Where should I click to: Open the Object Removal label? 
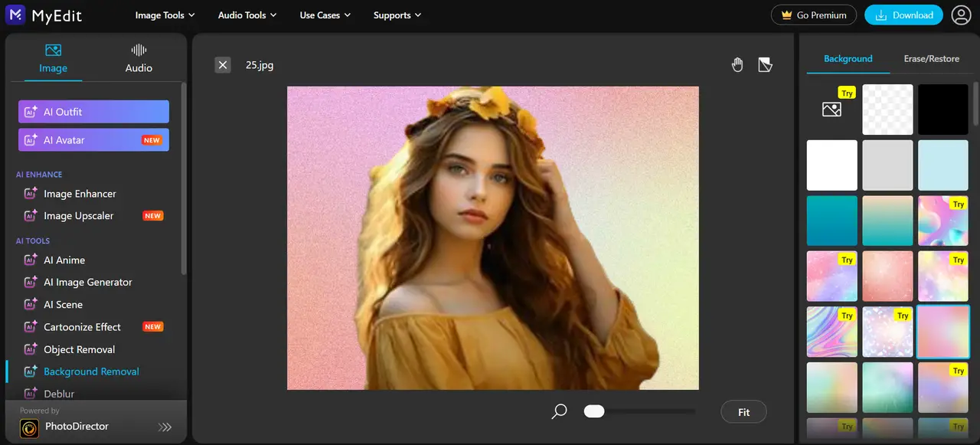(x=80, y=349)
